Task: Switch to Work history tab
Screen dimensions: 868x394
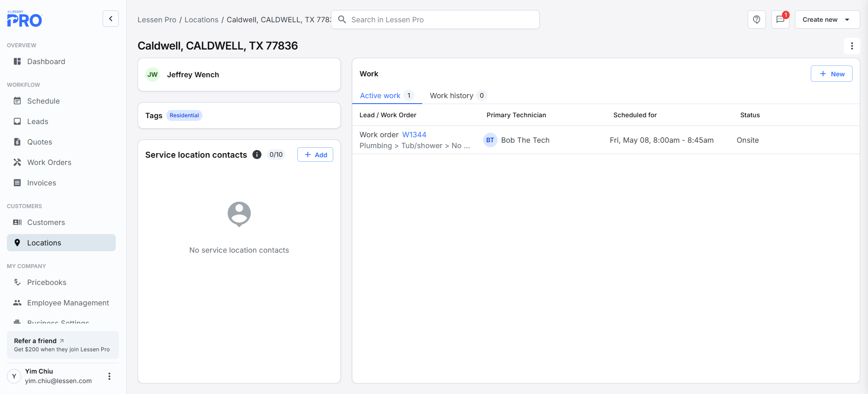Action: tap(458, 95)
